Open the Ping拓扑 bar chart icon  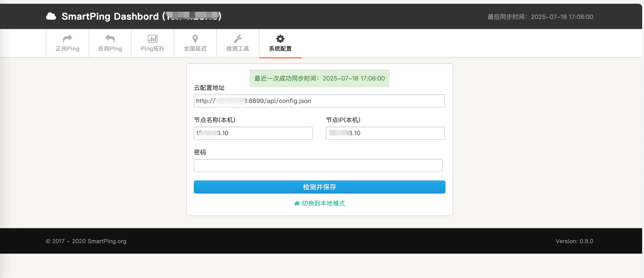click(152, 39)
